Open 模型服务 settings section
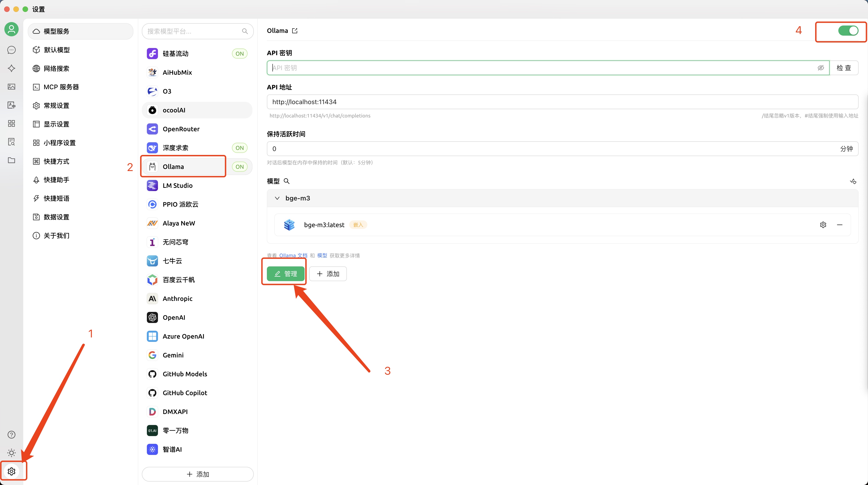This screenshot has height=485, width=868. 80,31
